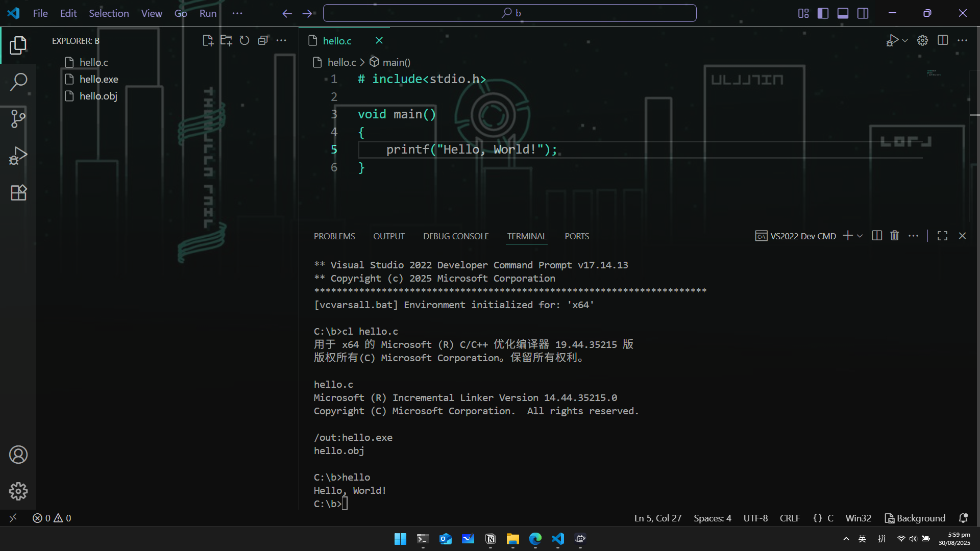Open the terminal launch profile dropdown

[x=860, y=236]
